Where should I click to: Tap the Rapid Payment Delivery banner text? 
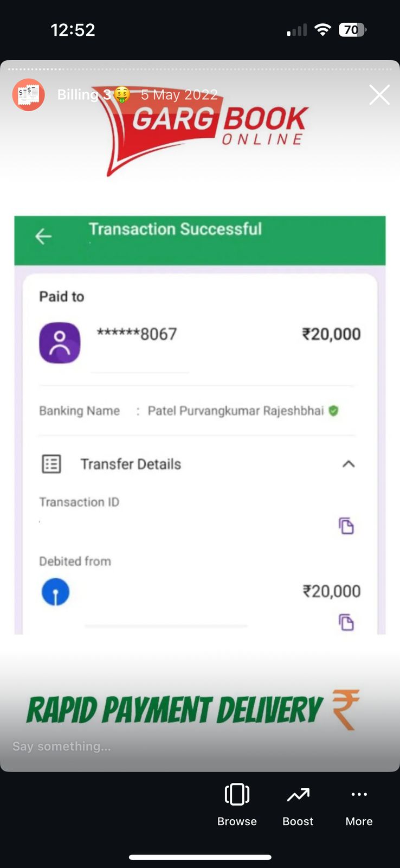tap(174, 710)
